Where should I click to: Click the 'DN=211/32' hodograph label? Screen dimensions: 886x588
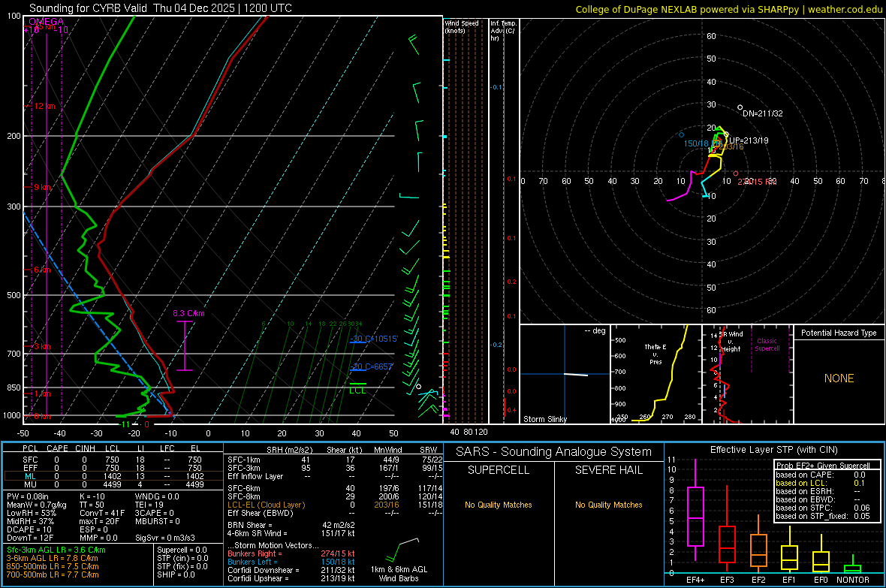click(762, 113)
